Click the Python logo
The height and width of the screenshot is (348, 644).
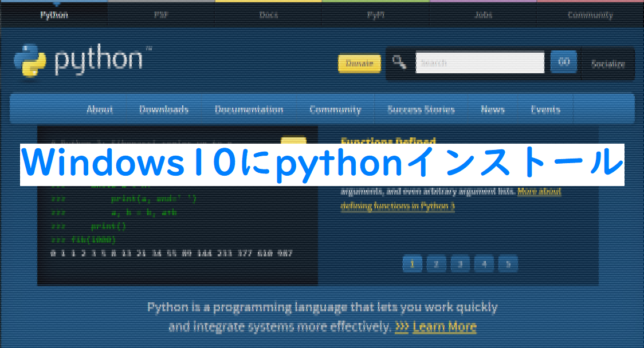pos(80,60)
